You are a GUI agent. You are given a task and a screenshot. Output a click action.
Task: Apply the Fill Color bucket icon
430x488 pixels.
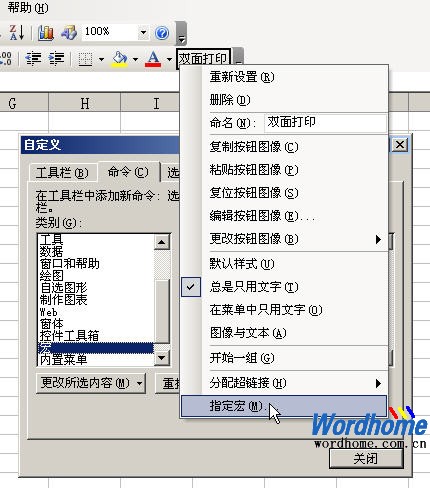point(120,59)
